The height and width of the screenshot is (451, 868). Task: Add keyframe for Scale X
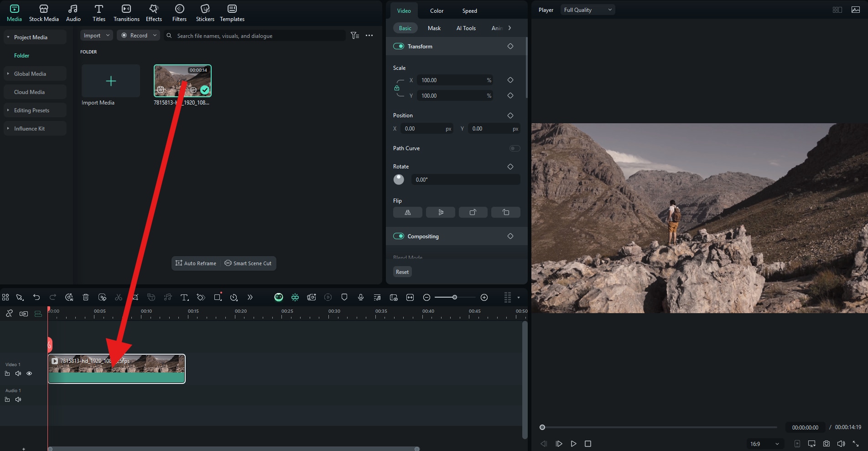(x=510, y=80)
